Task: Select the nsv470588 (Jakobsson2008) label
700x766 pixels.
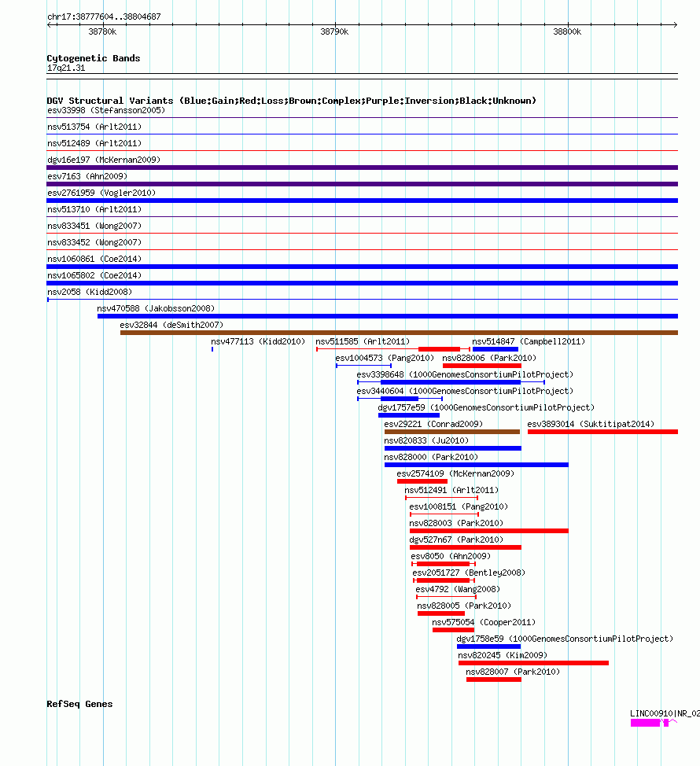Action: click(x=156, y=309)
